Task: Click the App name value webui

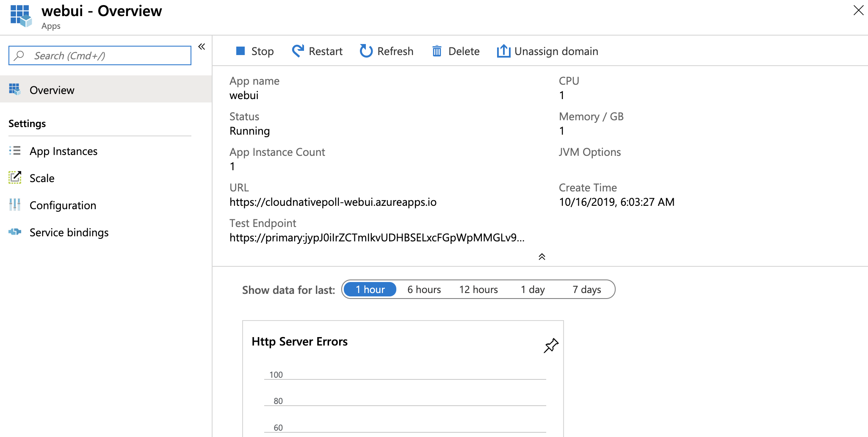Action: click(244, 95)
